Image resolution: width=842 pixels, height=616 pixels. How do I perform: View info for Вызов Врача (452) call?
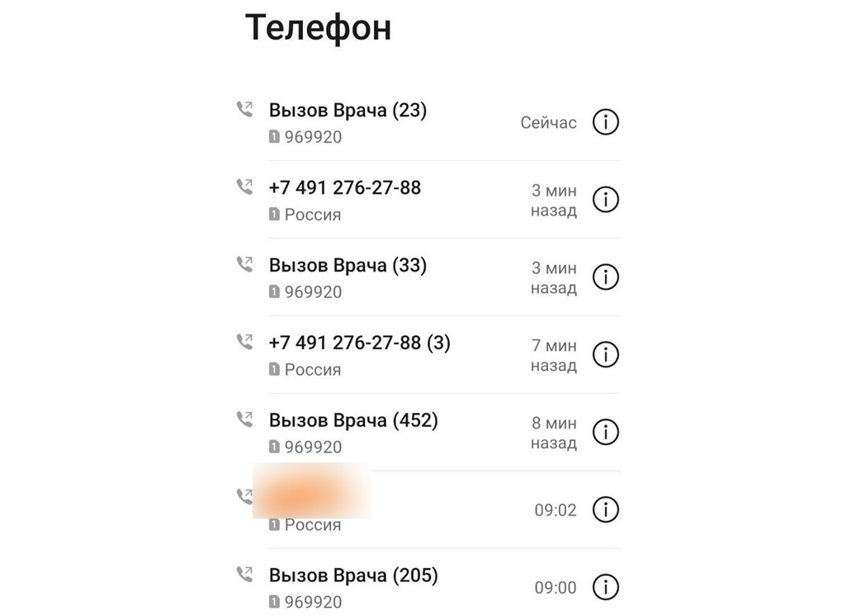(606, 433)
